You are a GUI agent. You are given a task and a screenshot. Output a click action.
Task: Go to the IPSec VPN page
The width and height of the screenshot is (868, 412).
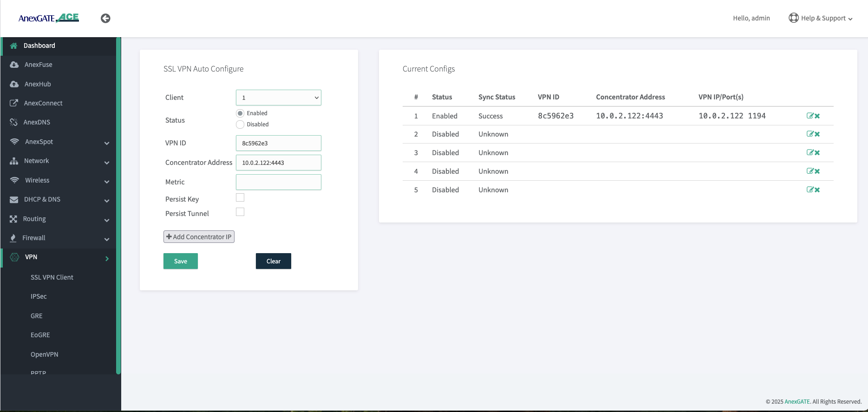(39, 296)
